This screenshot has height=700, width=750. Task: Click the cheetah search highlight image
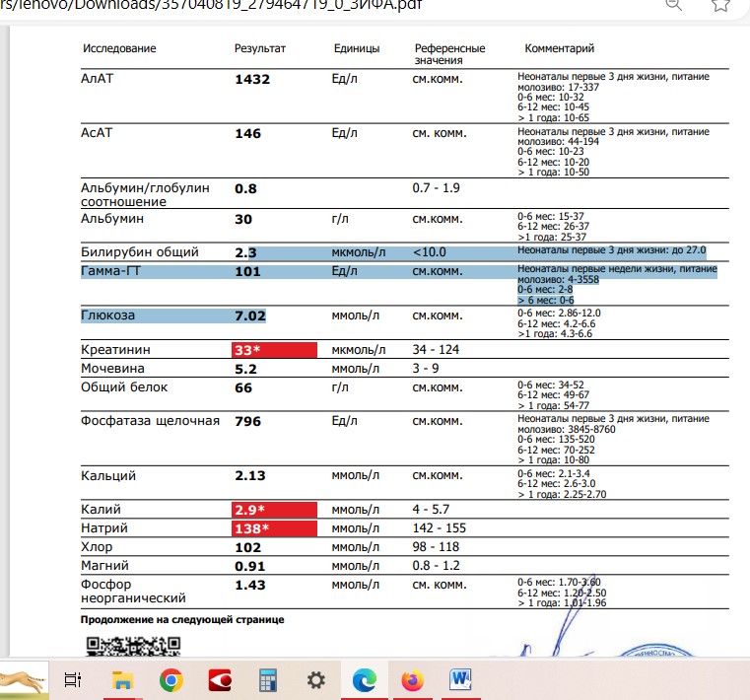tap(24, 680)
